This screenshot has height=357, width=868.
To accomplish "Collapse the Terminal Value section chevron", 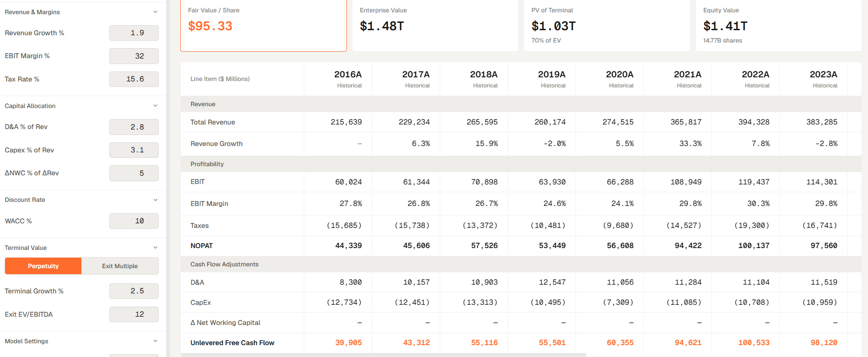I will (x=156, y=248).
